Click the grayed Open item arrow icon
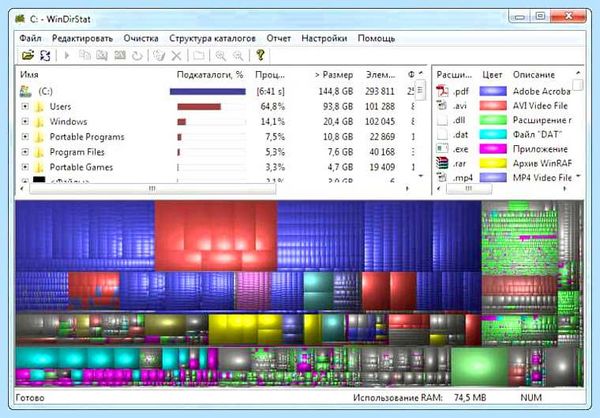Image resolution: width=600 pixels, height=418 pixels. click(67, 56)
